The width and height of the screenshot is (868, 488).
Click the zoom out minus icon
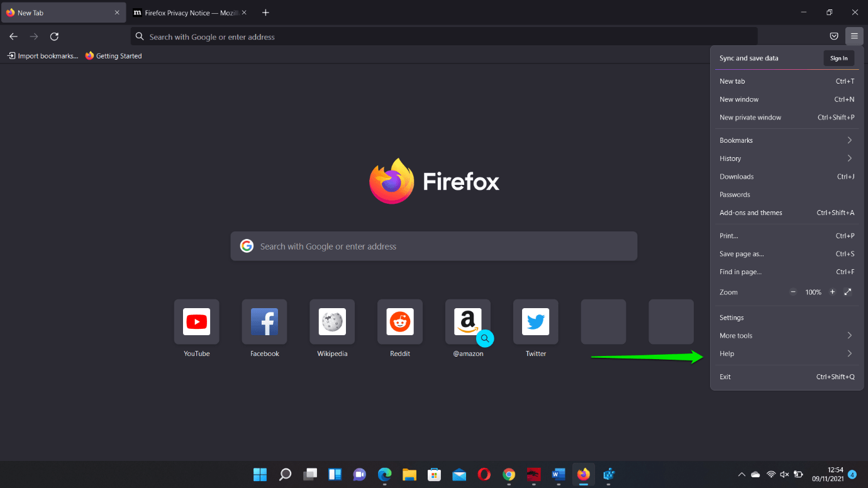coord(793,292)
